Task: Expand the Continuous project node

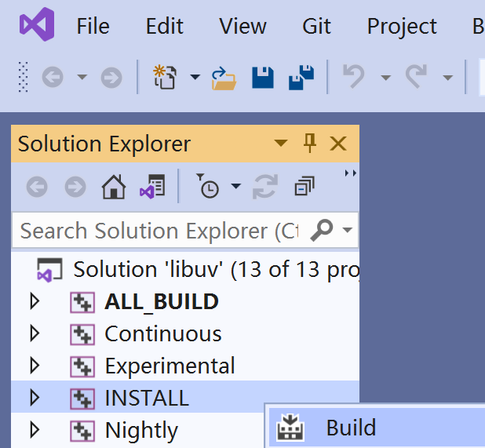Action: [34, 333]
